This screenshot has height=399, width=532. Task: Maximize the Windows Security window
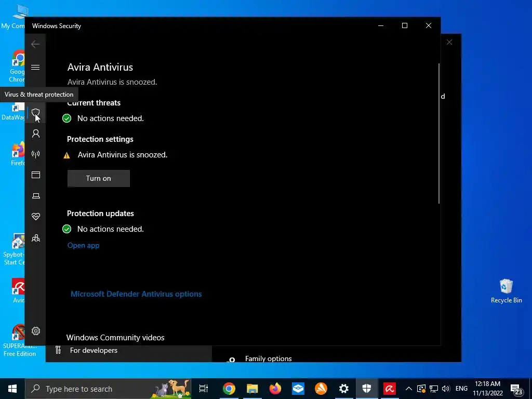pos(404,26)
